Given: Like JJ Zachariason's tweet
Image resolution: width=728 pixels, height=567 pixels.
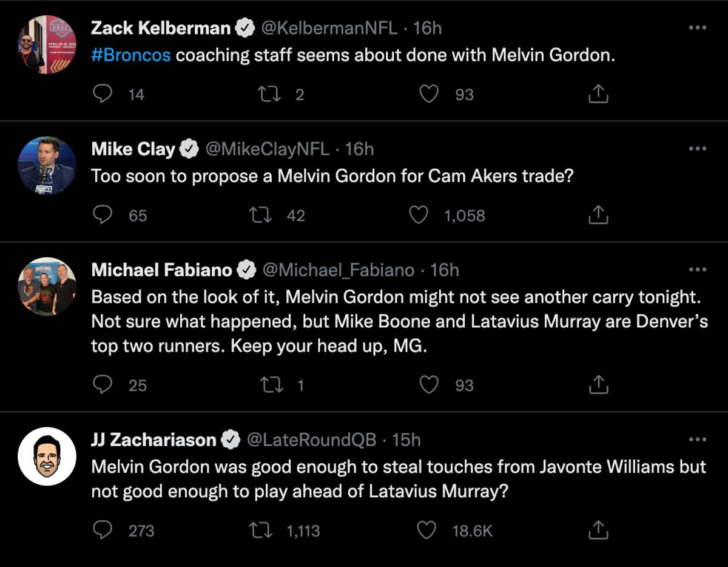Looking at the screenshot, I should 428,531.
